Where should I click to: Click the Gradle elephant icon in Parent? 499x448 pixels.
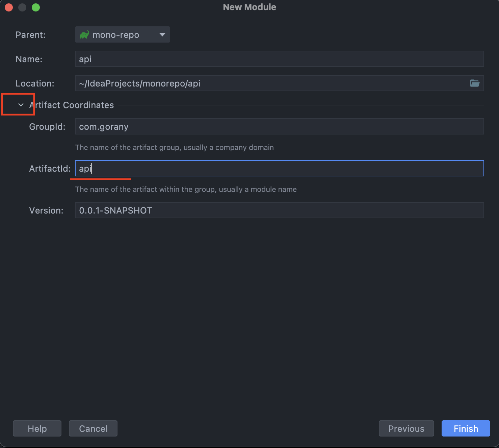click(x=84, y=35)
